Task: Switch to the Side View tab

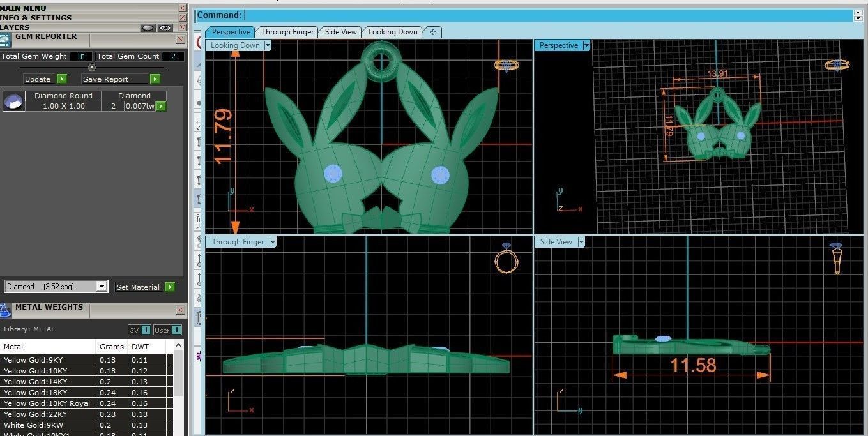Action: point(340,32)
